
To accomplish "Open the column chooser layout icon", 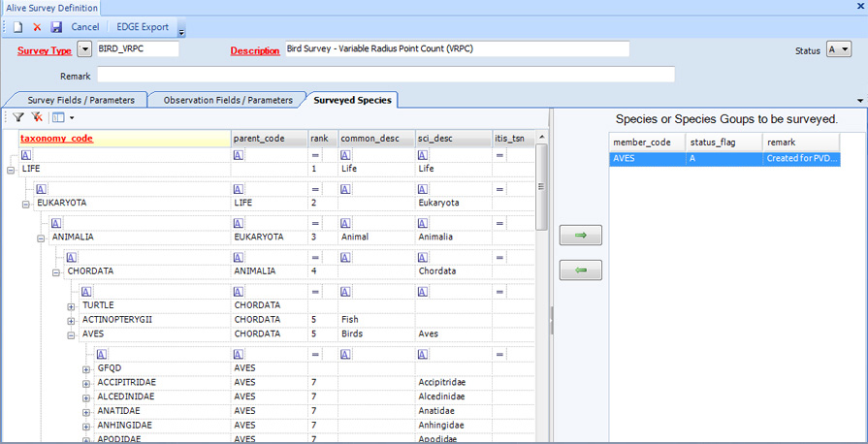I will (58, 117).
